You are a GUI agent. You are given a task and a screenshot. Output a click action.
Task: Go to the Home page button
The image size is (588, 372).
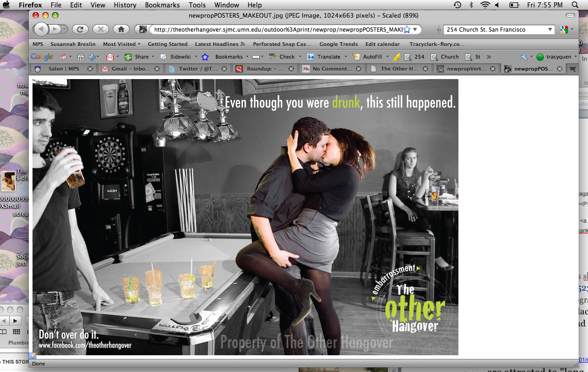coord(121,29)
